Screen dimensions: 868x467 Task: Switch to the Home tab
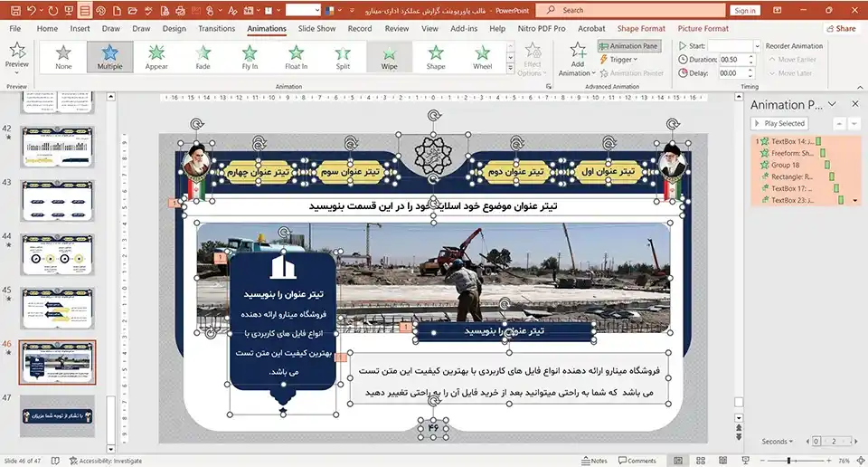point(47,28)
